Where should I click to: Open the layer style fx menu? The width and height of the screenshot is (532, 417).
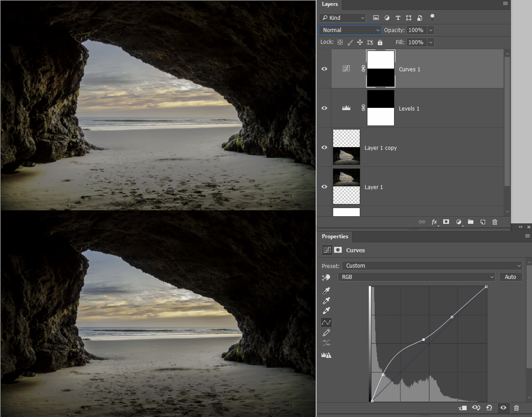point(434,222)
